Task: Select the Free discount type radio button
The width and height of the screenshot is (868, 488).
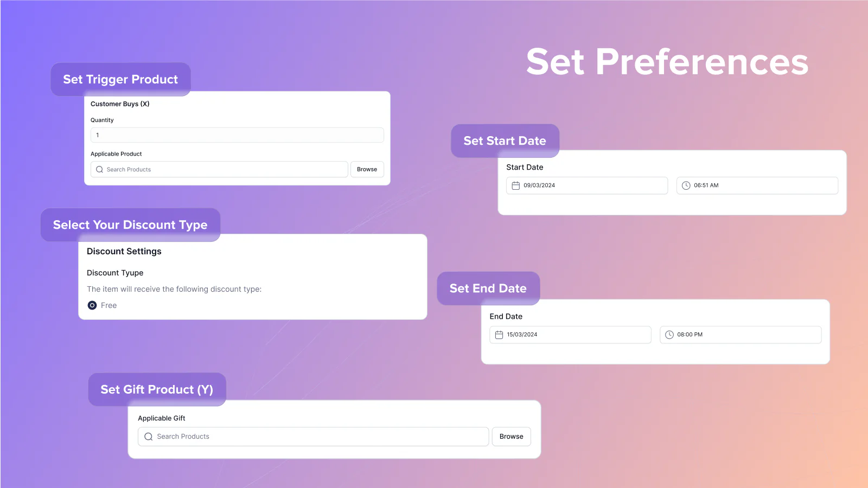Action: click(x=92, y=305)
